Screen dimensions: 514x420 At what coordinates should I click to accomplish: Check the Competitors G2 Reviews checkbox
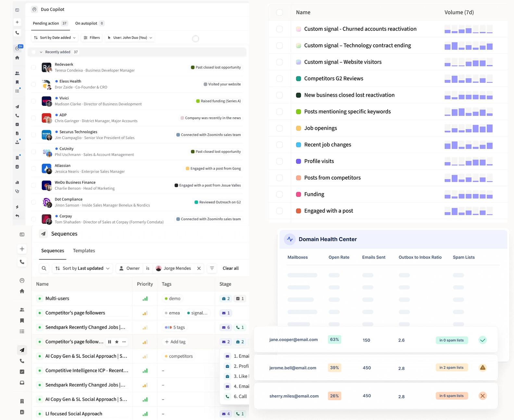click(279, 78)
